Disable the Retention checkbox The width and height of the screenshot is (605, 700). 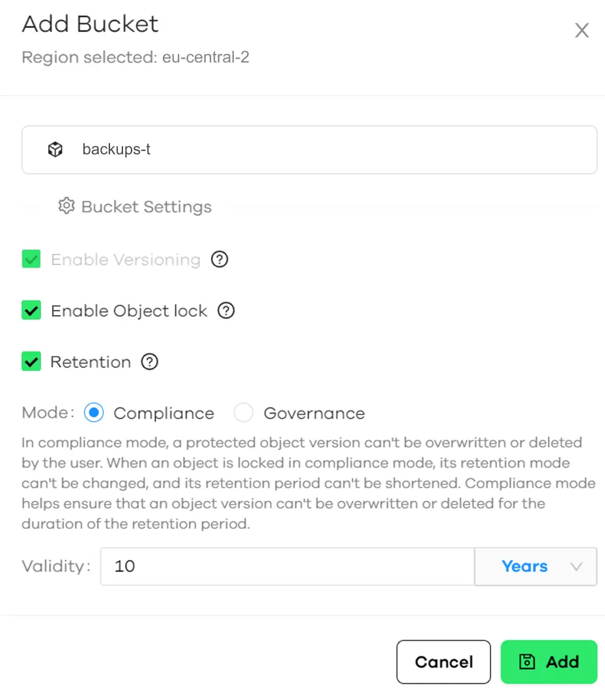click(x=31, y=361)
